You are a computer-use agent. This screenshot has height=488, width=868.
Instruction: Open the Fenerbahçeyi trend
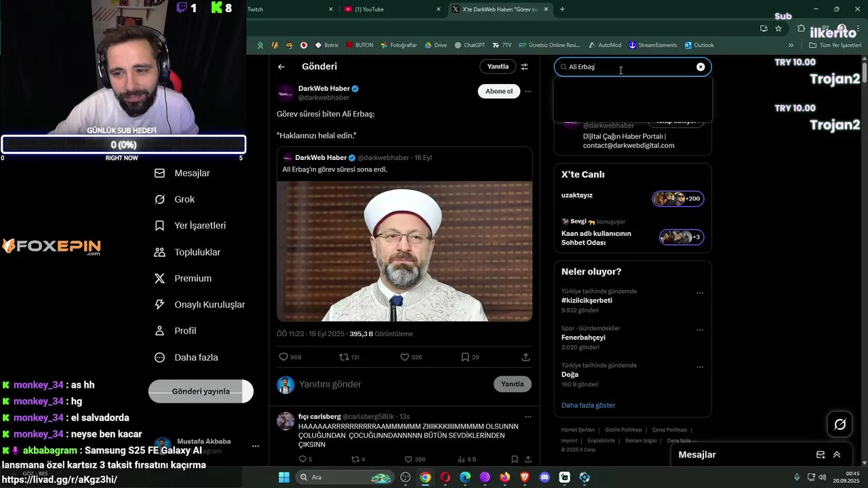pyautogui.click(x=583, y=338)
